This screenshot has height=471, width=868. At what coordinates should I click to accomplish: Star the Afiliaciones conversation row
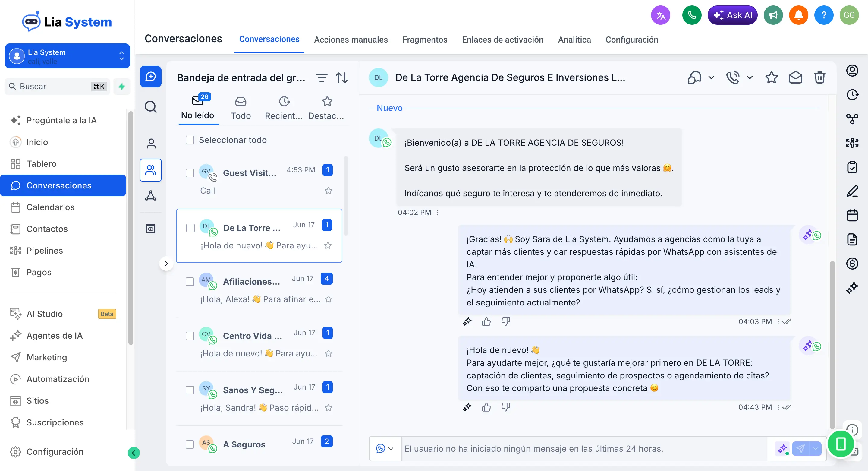tap(329, 299)
